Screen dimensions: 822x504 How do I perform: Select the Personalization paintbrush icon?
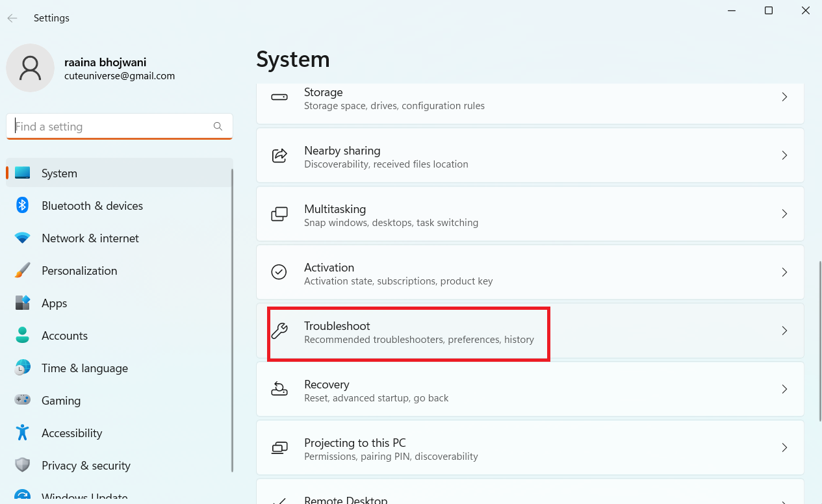(x=23, y=271)
